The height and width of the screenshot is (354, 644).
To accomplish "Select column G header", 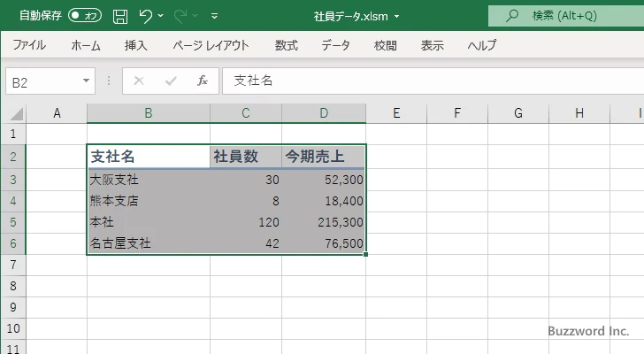I will tap(518, 113).
